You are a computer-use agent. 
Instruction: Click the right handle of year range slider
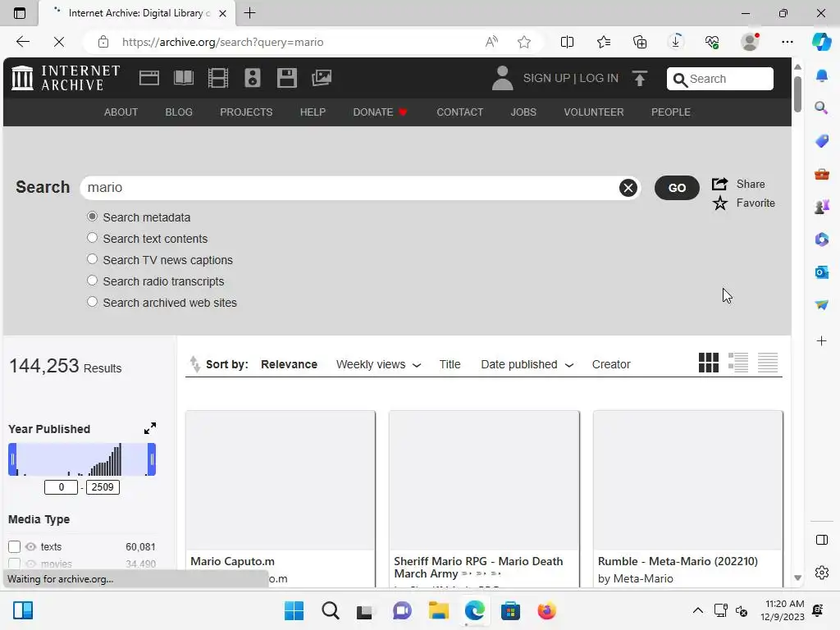[x=152, y=459]
